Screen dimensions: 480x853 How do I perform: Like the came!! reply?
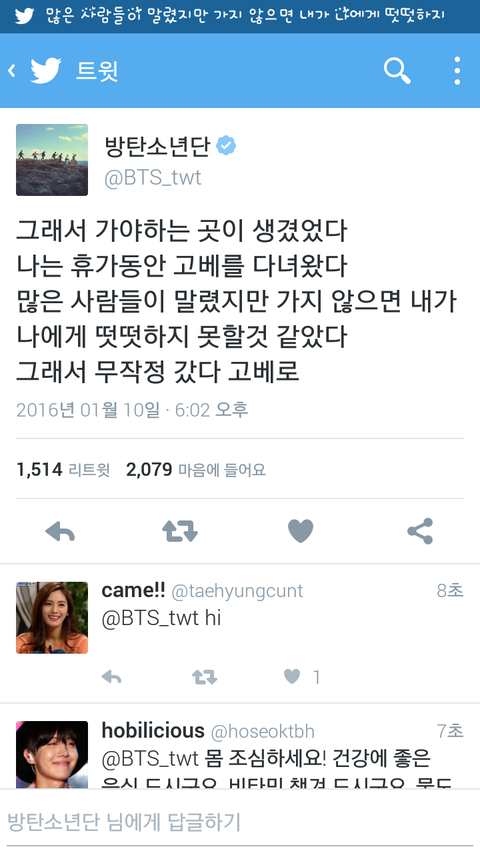pyautogui.click(x=292, y=677)
